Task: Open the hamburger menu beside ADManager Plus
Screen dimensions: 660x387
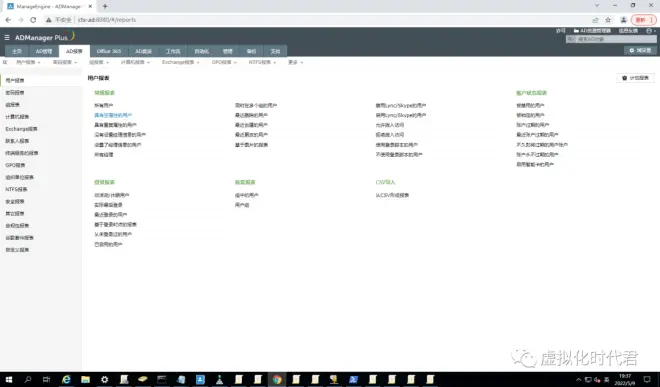Action: [x=7, y=37]
